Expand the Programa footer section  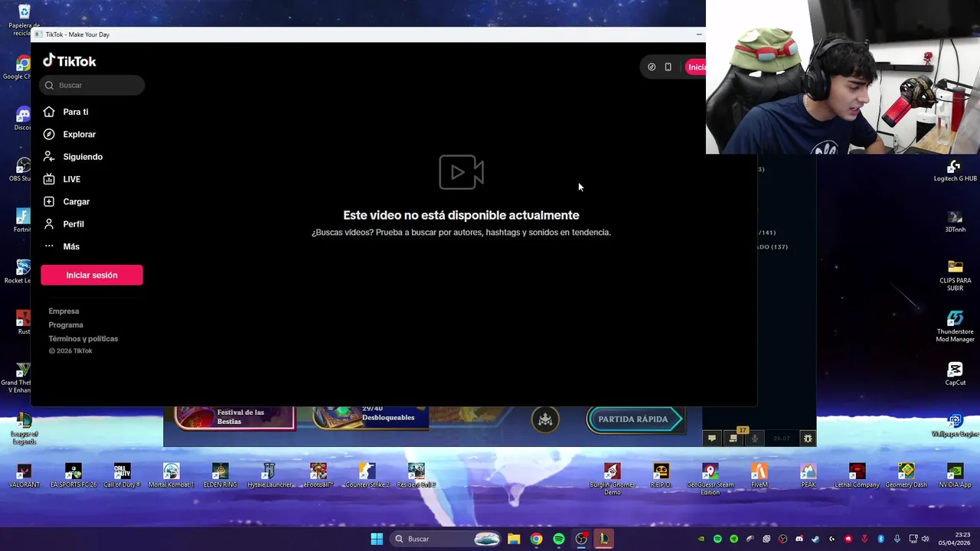(66, 325)
